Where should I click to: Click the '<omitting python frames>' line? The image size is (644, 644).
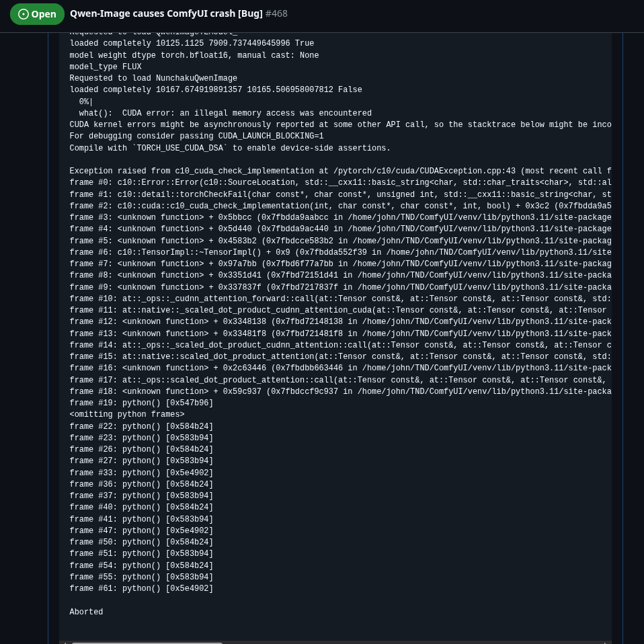coord(127,415)
